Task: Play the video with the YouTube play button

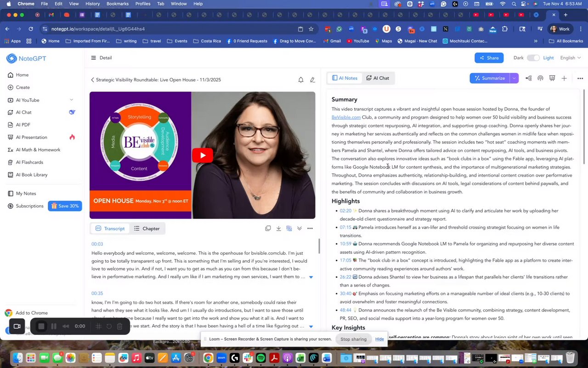Action: (203, 155)
